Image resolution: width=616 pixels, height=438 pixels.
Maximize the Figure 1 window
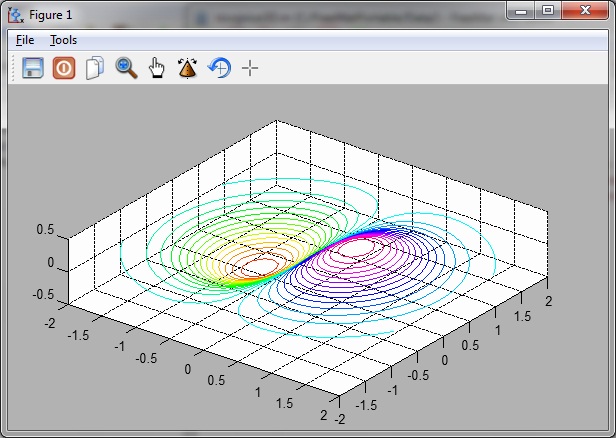(548, 11)
